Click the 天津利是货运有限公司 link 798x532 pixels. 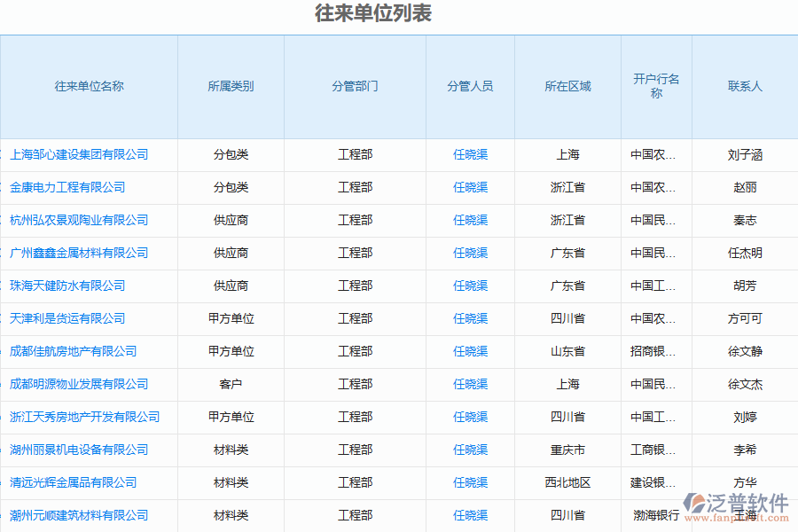[x=67, y=318]
